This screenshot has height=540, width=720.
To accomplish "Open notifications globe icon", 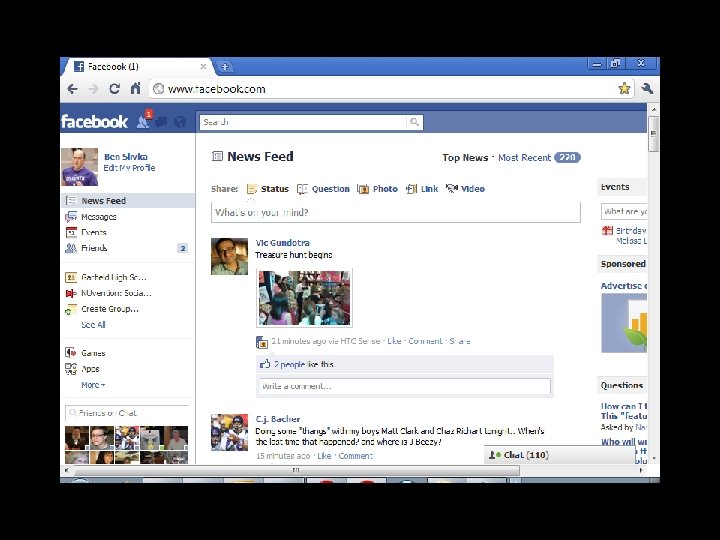I will click(180, 122).
